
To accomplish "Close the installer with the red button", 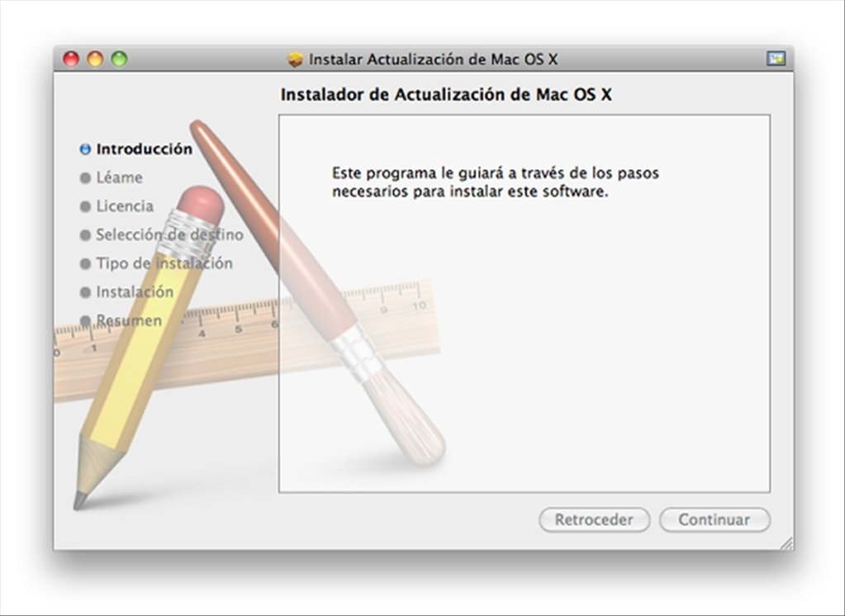I will pos(71,59).
